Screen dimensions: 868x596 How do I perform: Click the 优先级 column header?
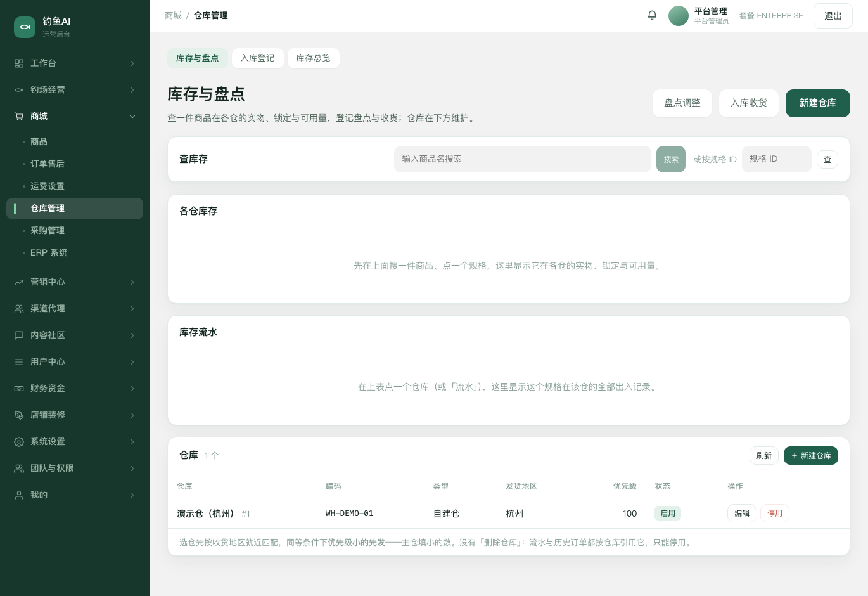[x=625, y=486]
